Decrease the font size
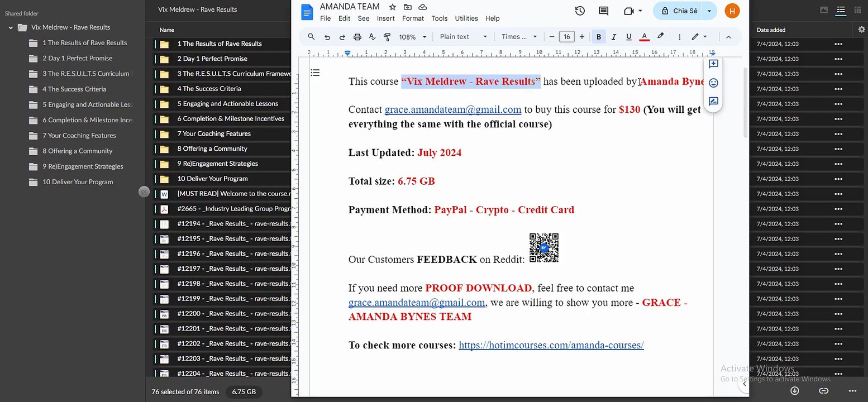 point(552,37)
